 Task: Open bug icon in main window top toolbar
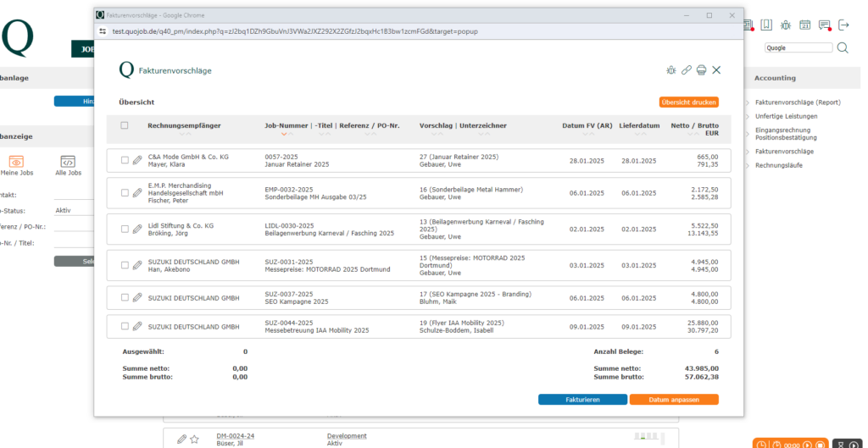tap(786, 25)
